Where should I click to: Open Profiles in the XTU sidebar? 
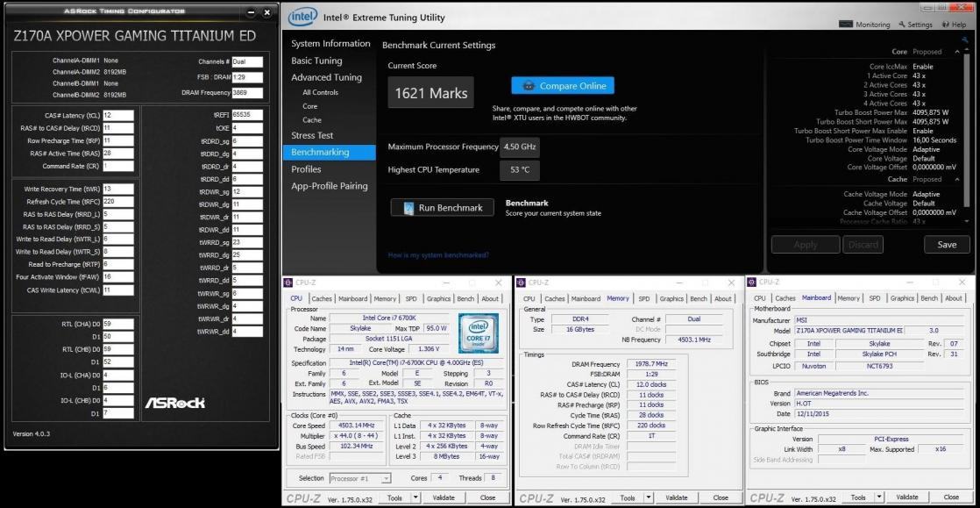point(306,169)
